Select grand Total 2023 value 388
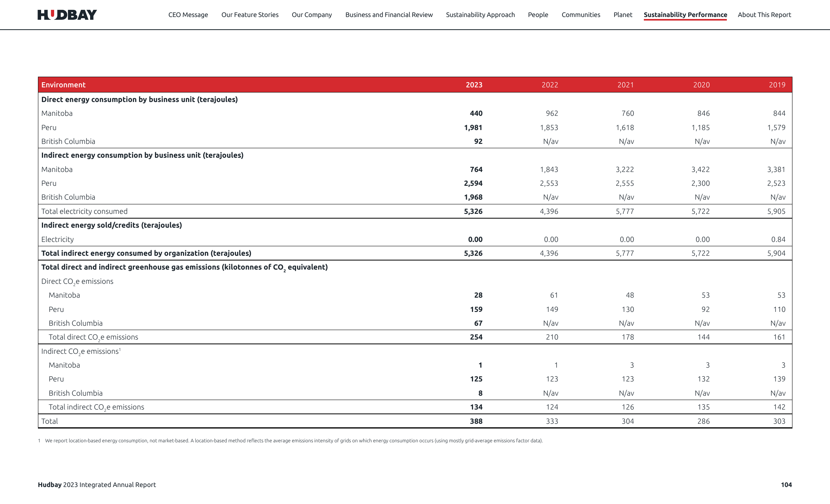 (x=476, y=421)
